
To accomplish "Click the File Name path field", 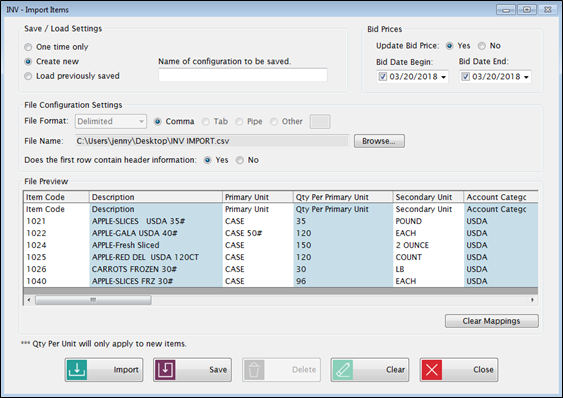I will click(x=212, y=141).
